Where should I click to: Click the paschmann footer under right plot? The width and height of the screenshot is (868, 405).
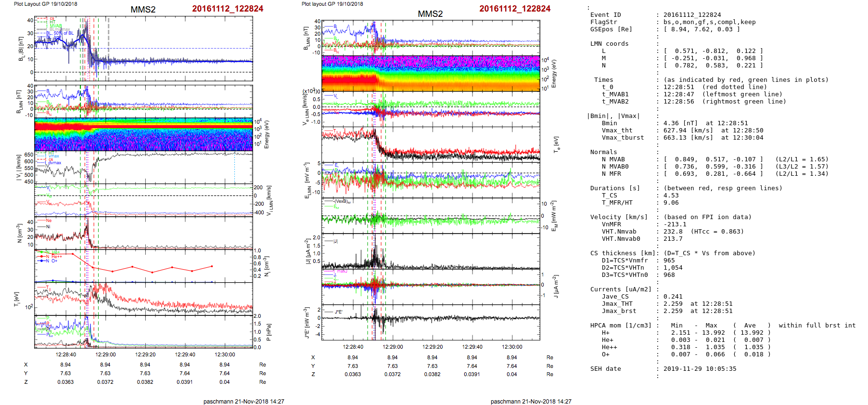531,401
